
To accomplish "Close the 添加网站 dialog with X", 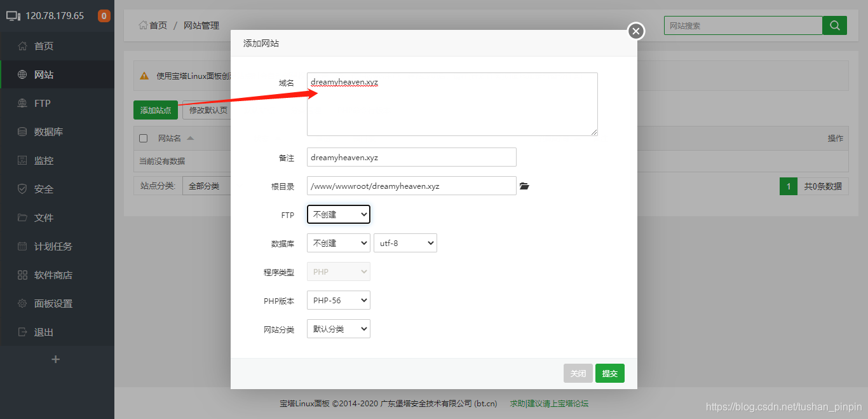I will tap(636, 31).
